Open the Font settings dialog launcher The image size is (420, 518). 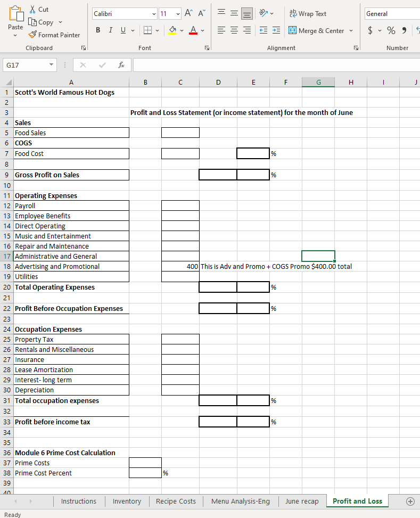(207, 48)
